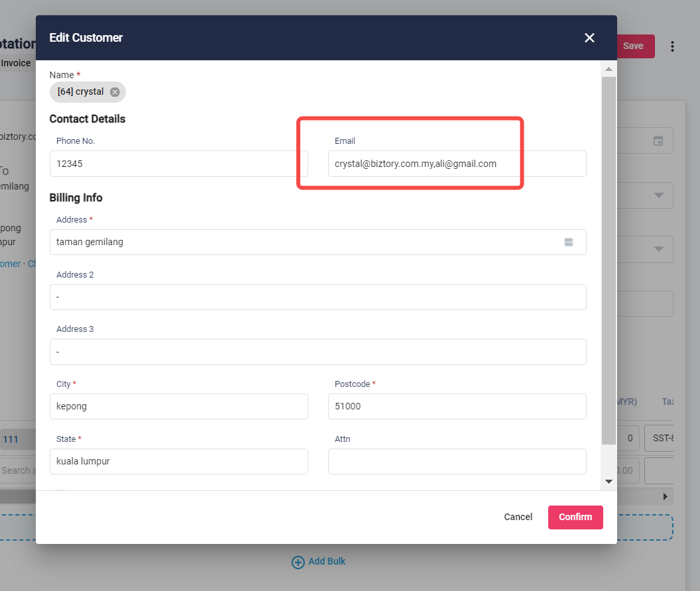
Task: Open the three-dot more options menu
Action: coord(672,46)
